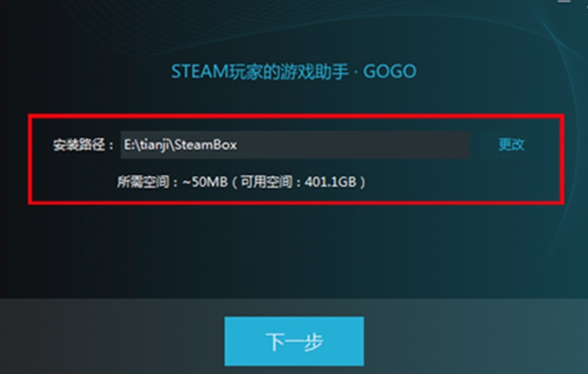Click the SteamBox folder name in path

(206, 145)
